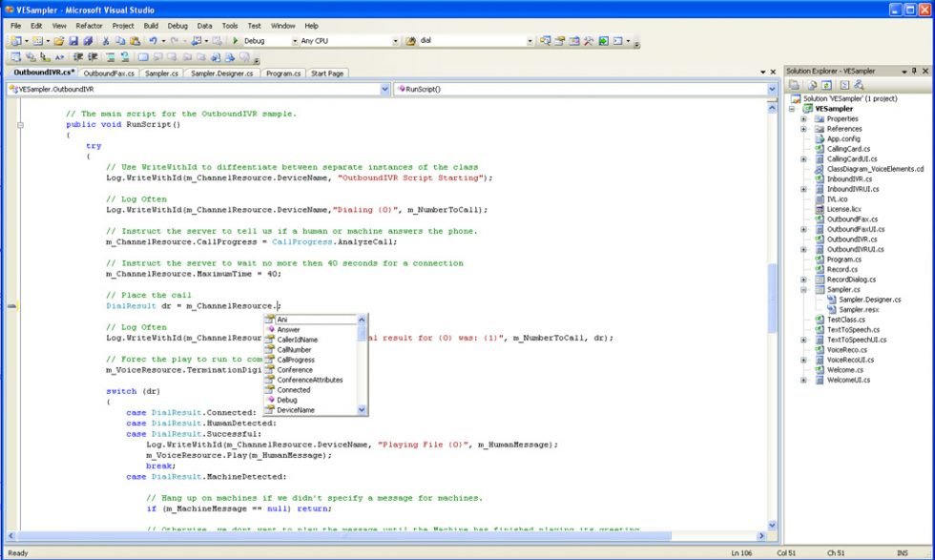
Task: Unpin the Solution Explorer panel
Action: coord(914,70)
